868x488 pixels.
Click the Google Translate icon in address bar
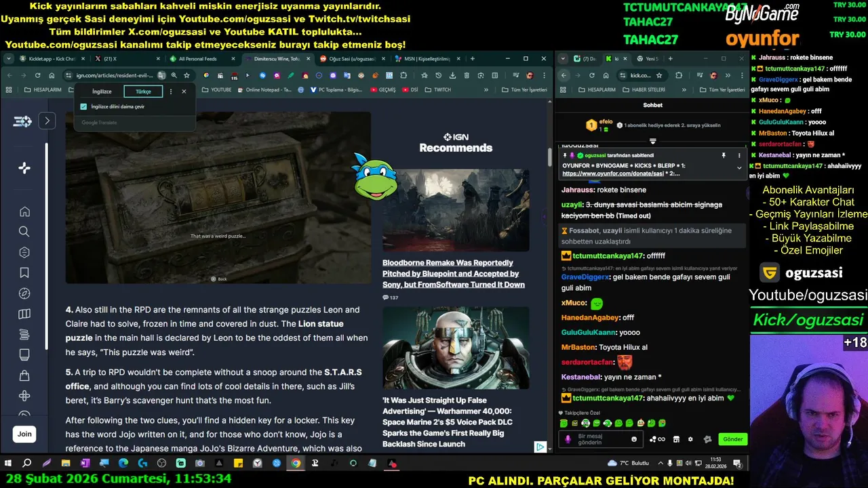(161, 75)
